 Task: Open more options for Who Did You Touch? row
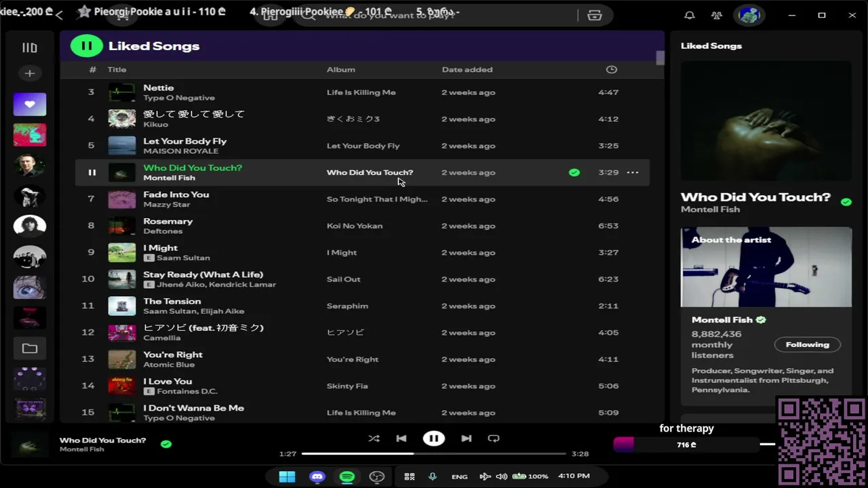click(x=633, y=172)
